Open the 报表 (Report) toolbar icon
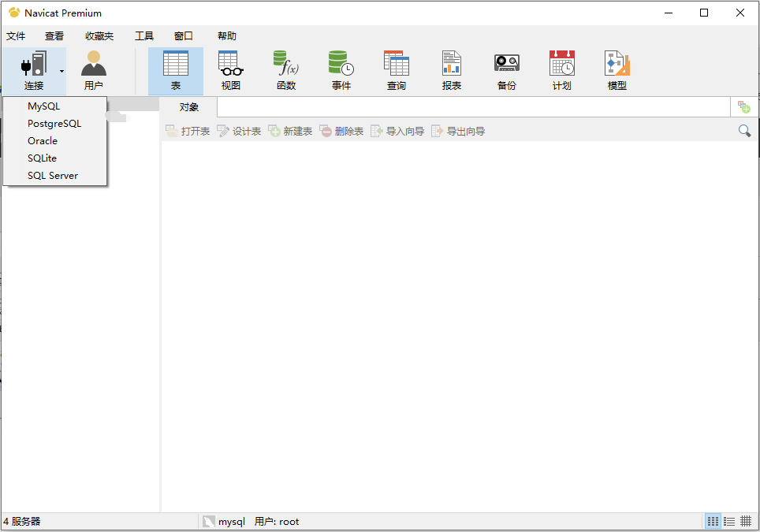 [452, 71]
